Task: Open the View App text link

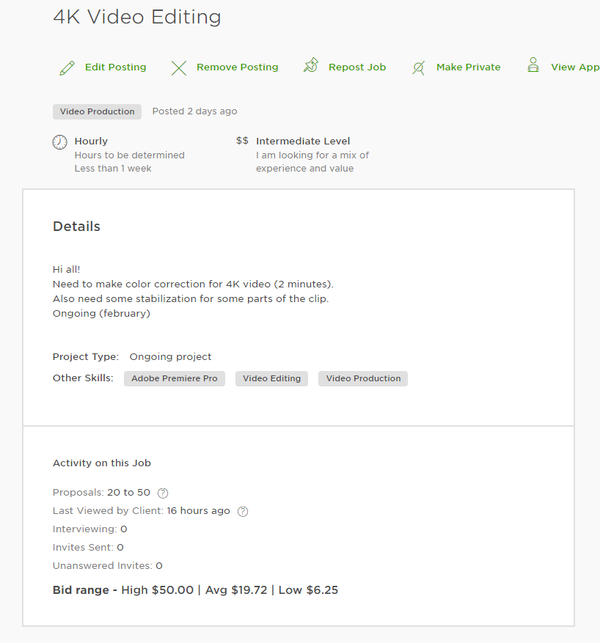Action: 575,67
